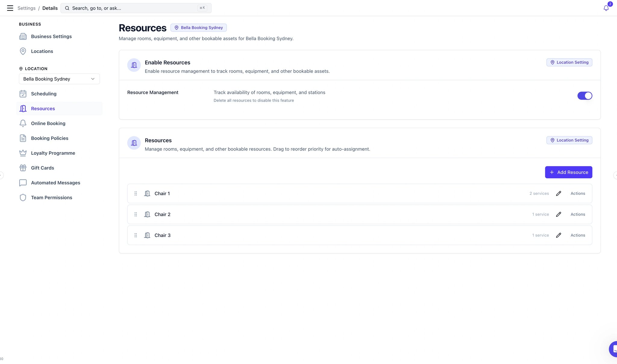617x364 pixels.
Task: Open Booking Policies settings
Action: (50, 138)
